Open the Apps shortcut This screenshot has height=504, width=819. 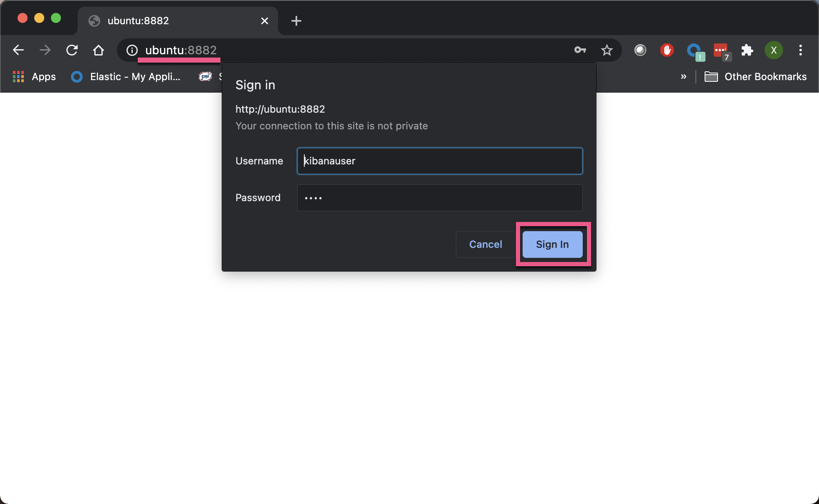pos(34,77)
